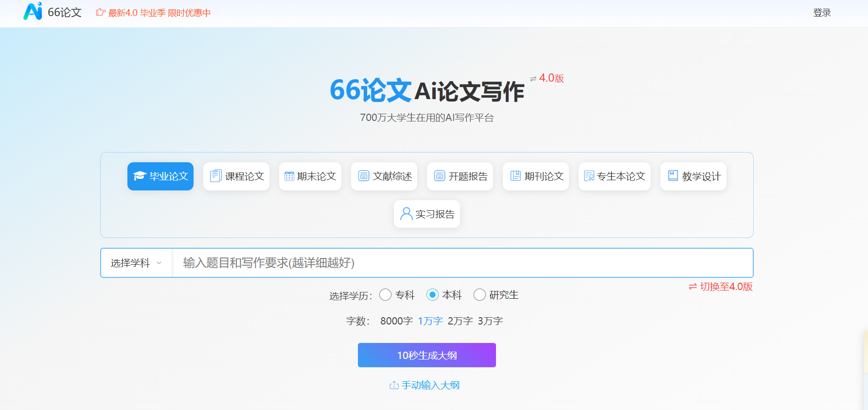Select the 专科 education radio button
Screen dimensions: 868x410
(385, 295)
